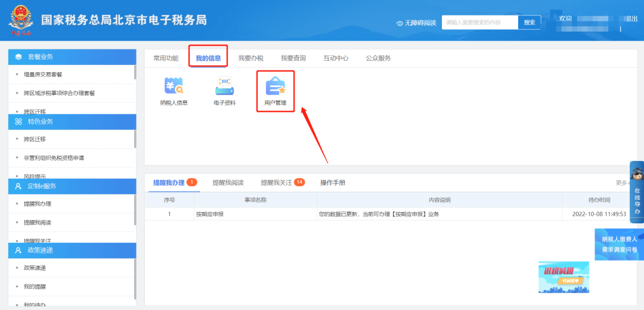Switch to the 公众服务 tab

tap(378, 58)
